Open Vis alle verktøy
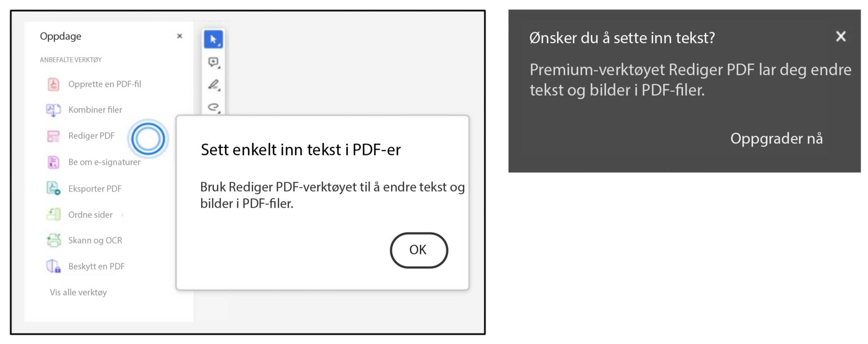Image resolution: width=868 pixels, height=344 pixels. [78, 292]
